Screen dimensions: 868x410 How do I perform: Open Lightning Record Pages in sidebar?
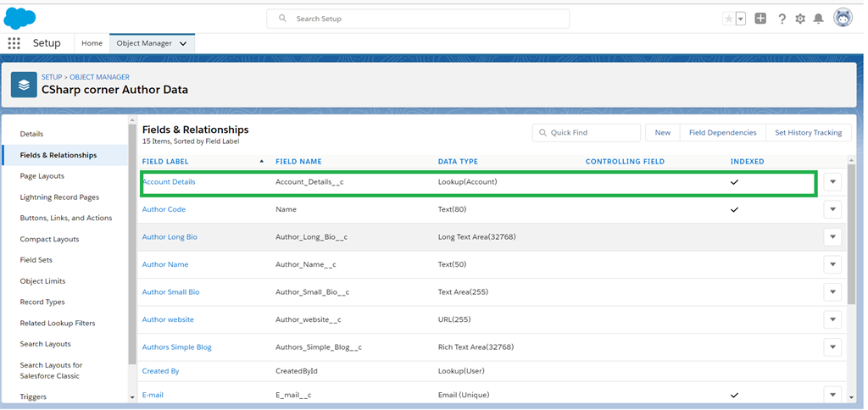tap(59, 197)
